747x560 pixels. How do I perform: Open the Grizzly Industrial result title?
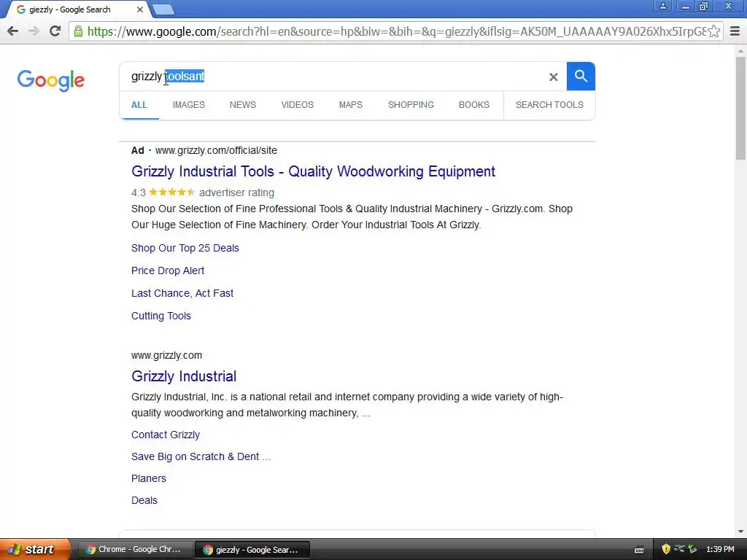[184, 376]
